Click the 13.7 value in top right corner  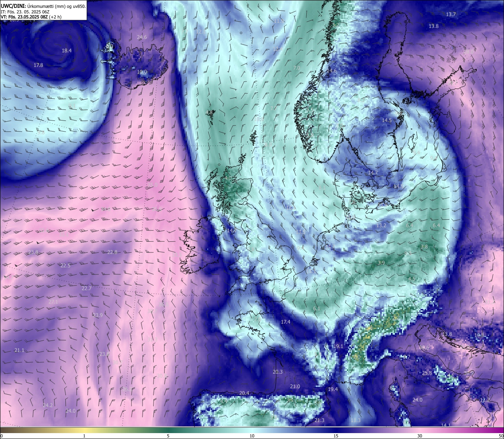tap(451, 14)
